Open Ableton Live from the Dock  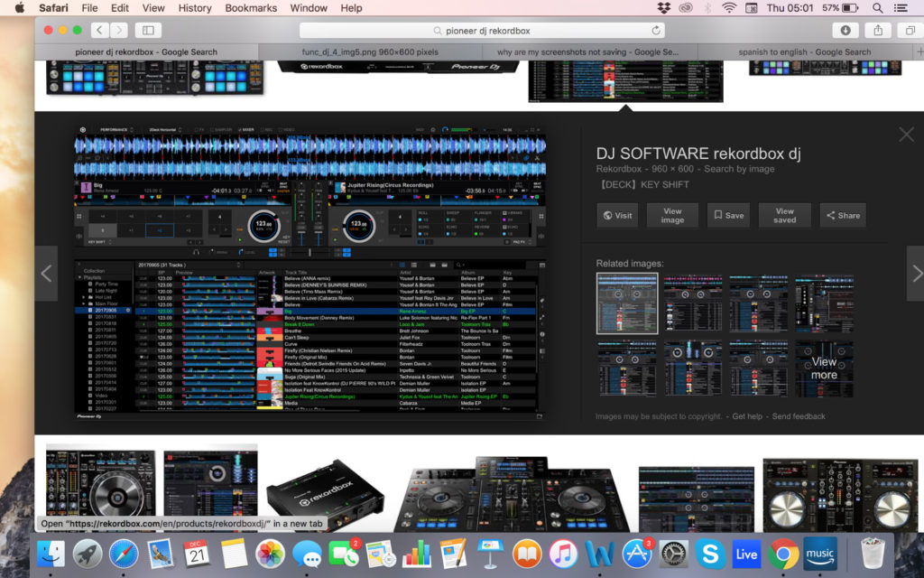745,554
